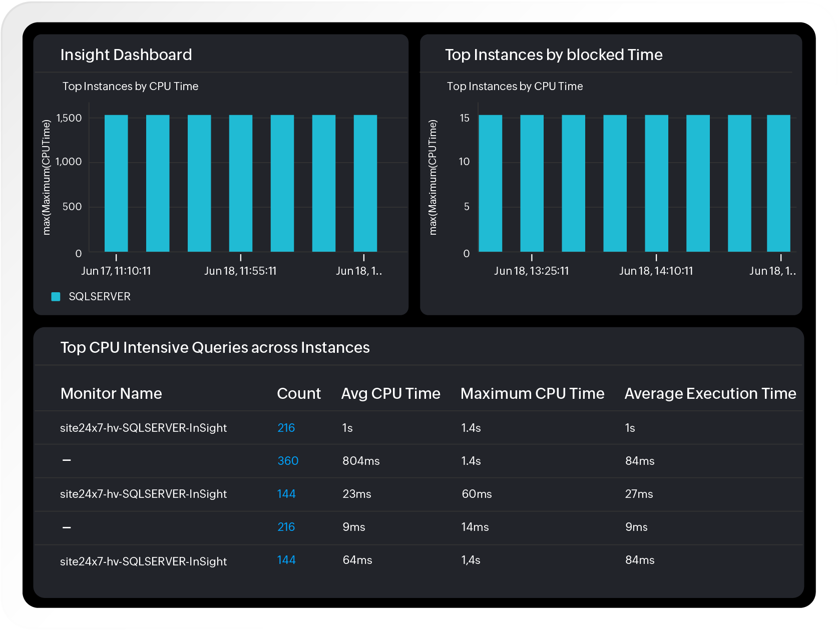
Task: Toggle the SQLSERVER legend swatch
Action: [x=56, y=296]
